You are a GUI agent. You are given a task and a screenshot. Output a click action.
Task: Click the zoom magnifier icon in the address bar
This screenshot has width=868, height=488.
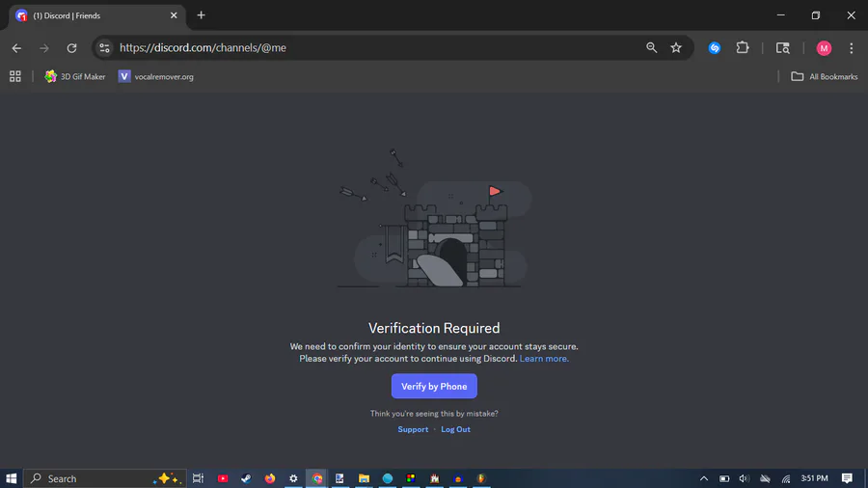(x=652, y=48)
